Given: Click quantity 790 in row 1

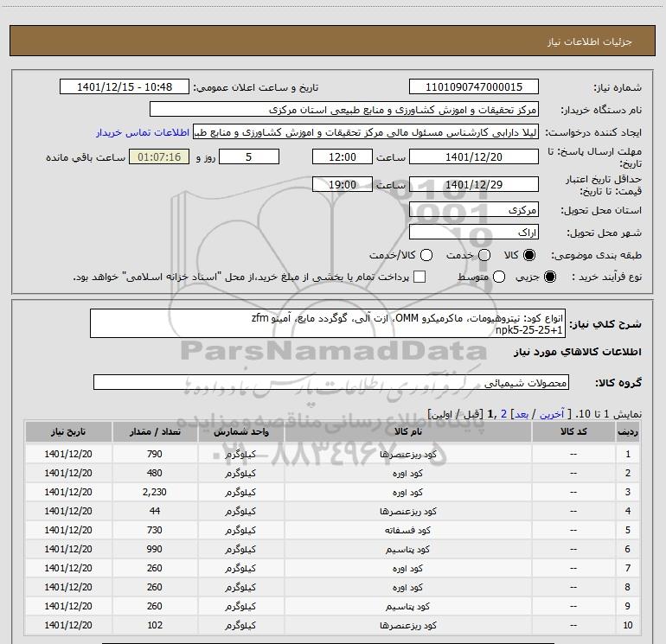Looking at the screenshot, I should (x=155, y=454).
